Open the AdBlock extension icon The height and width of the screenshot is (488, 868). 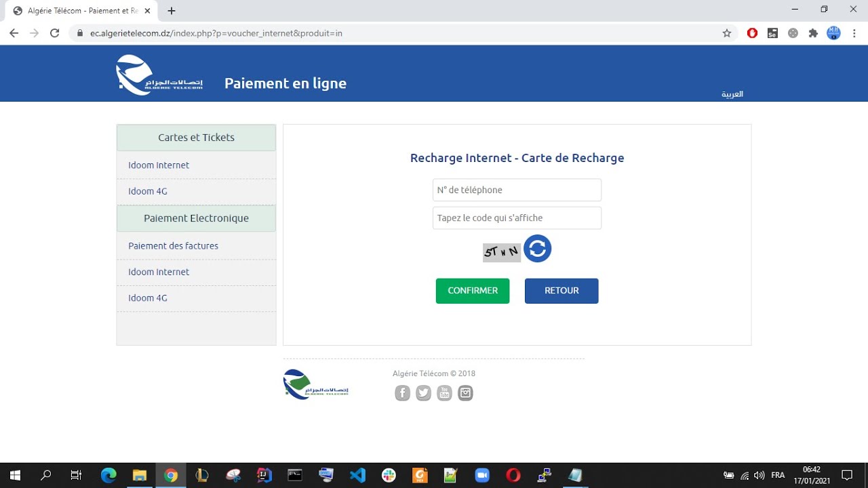[x=752, y=33]
